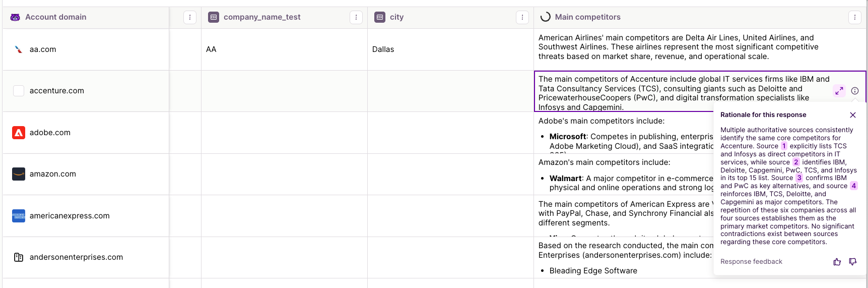The width and height of the screenshot is (868, 288).
Task: Give thumbs up response feedback
Action: click(837, 262)
